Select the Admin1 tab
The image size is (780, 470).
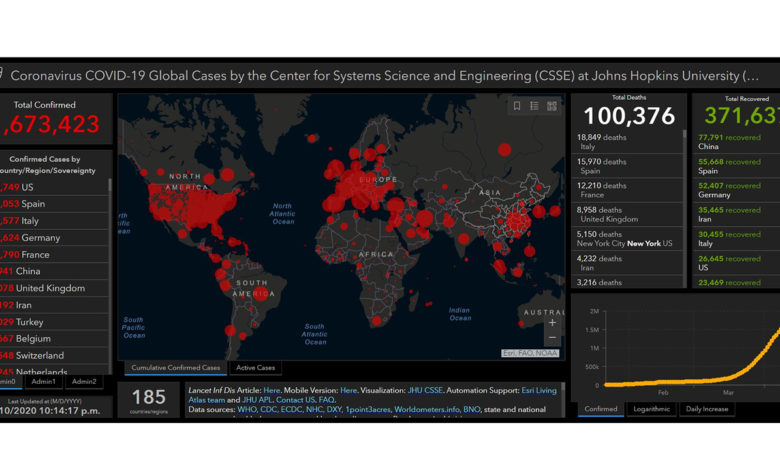[x=43, y=381]
